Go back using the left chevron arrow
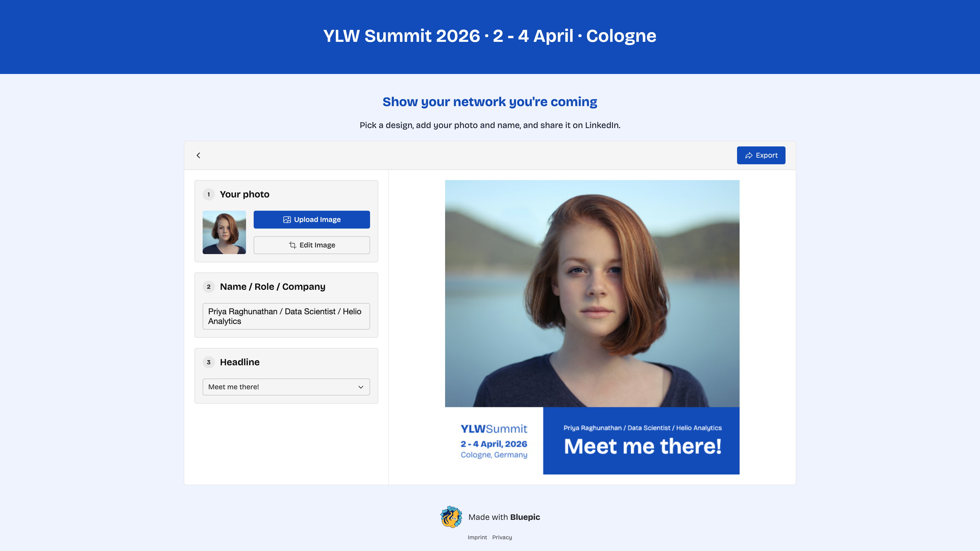This screenshot has height=551, width=980. tap(198, 155)
